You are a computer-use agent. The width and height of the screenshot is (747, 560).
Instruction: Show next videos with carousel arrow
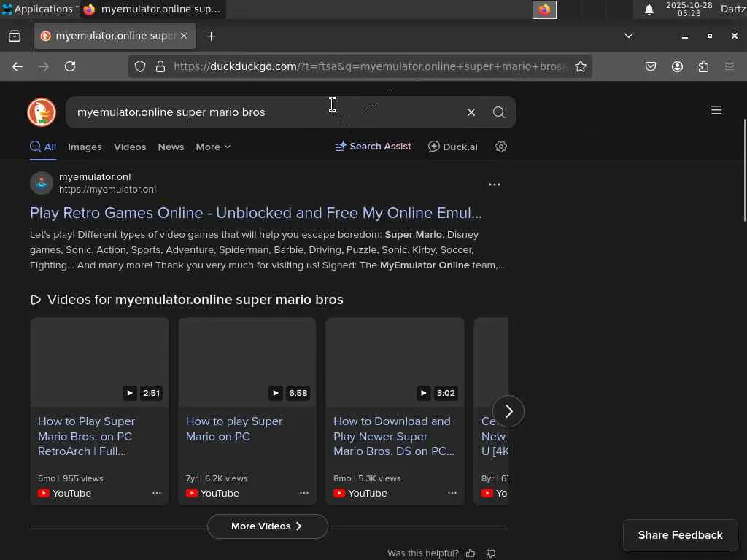pos(508,411)
